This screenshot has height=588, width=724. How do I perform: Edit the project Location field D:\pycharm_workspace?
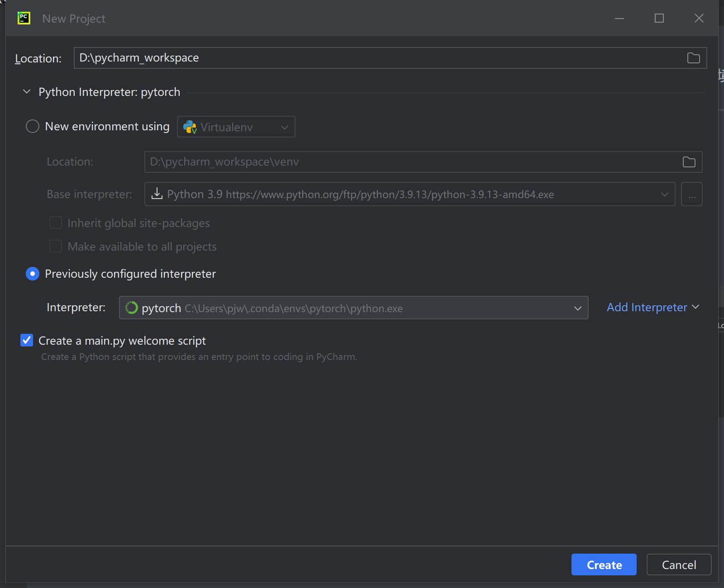point(390,58)
